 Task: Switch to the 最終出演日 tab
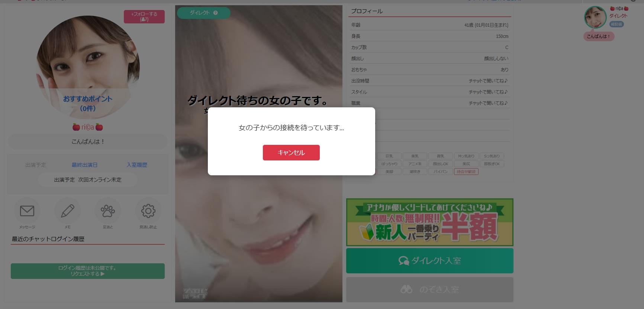click(84, 165)
